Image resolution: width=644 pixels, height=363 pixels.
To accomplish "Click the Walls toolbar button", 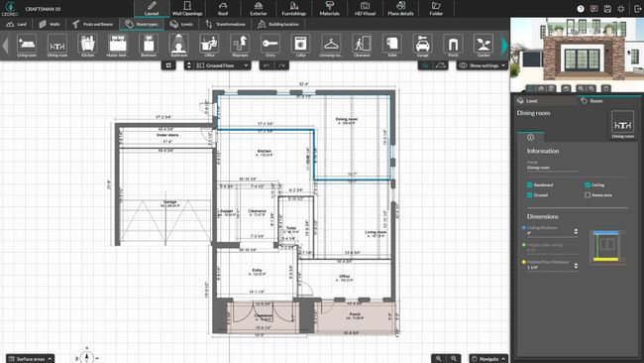I will (50, 24).
